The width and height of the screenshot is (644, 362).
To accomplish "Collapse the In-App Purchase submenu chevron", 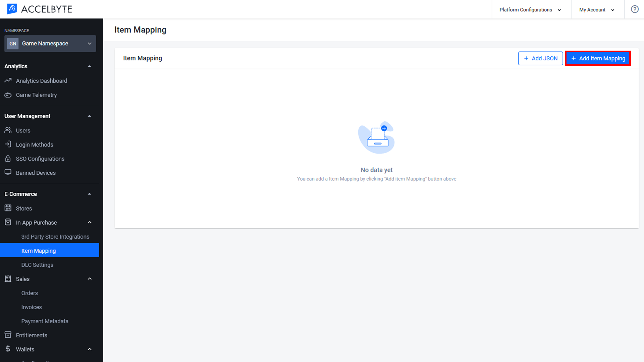I will [90, 222].
